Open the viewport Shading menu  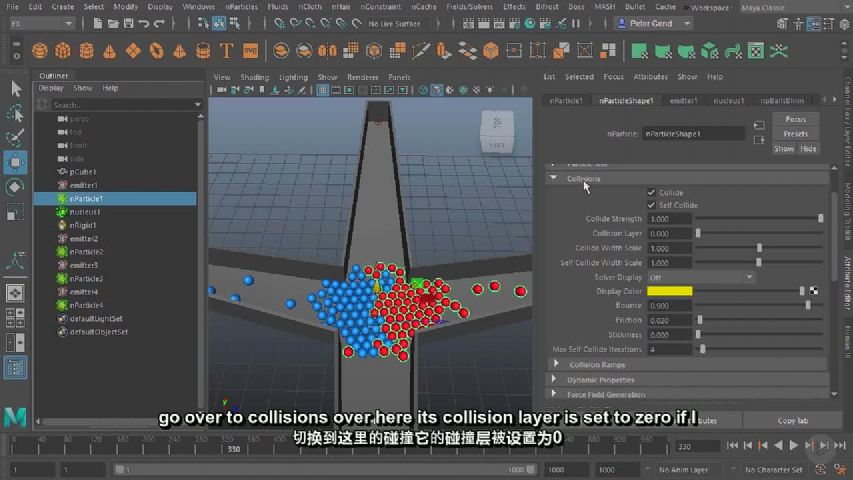pos(255,77)
